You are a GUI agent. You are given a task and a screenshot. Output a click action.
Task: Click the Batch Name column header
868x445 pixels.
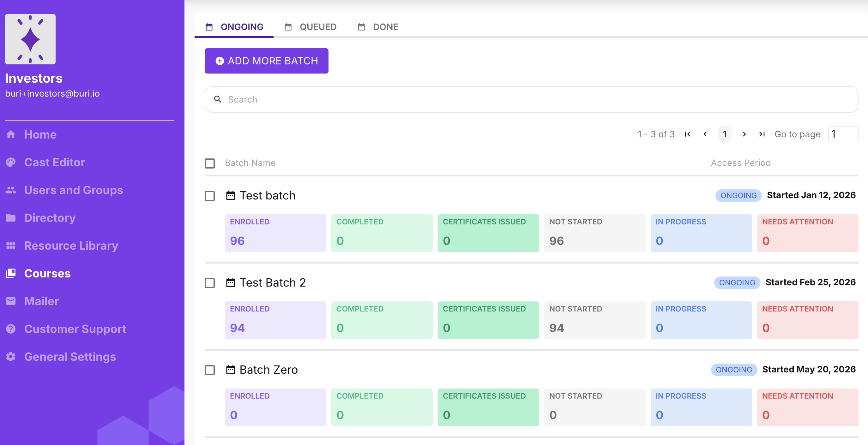(250, 163)
